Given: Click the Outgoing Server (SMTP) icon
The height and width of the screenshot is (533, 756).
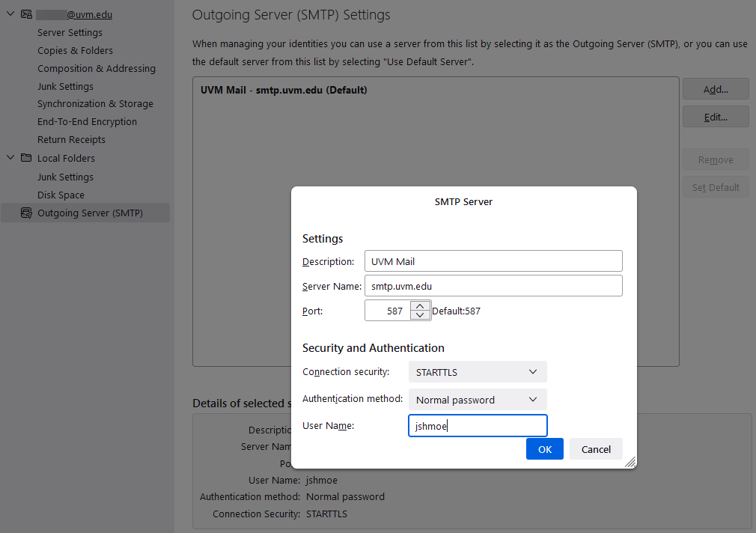Looking at the screenshot, I should coord(26,213).
